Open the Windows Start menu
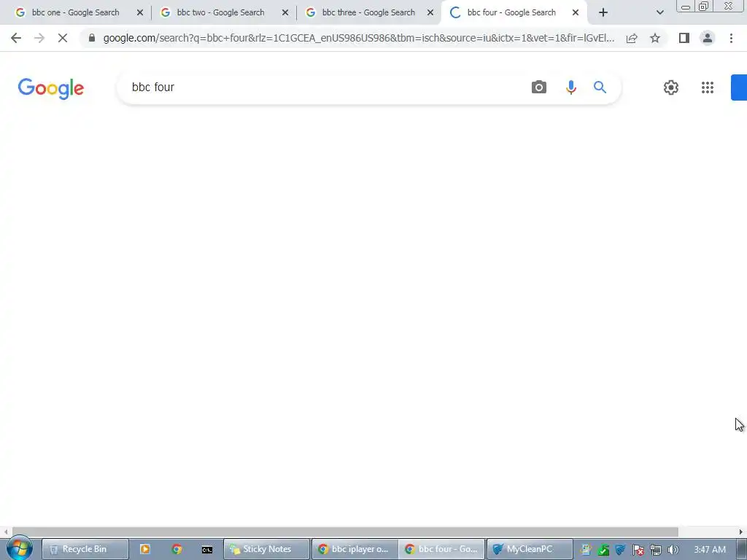Screen dimensions: 747x560 click(19, 549)
